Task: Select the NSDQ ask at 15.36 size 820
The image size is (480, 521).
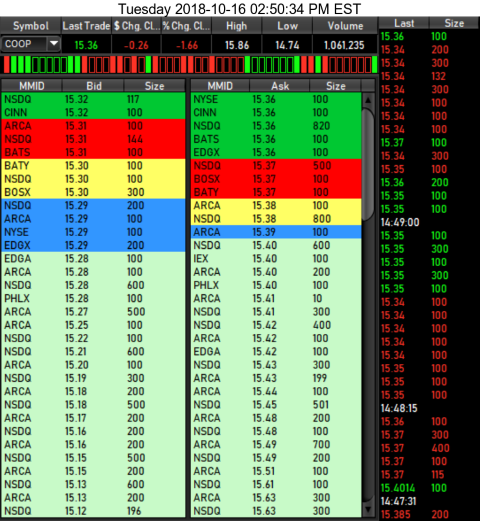Action: [276, 126]
